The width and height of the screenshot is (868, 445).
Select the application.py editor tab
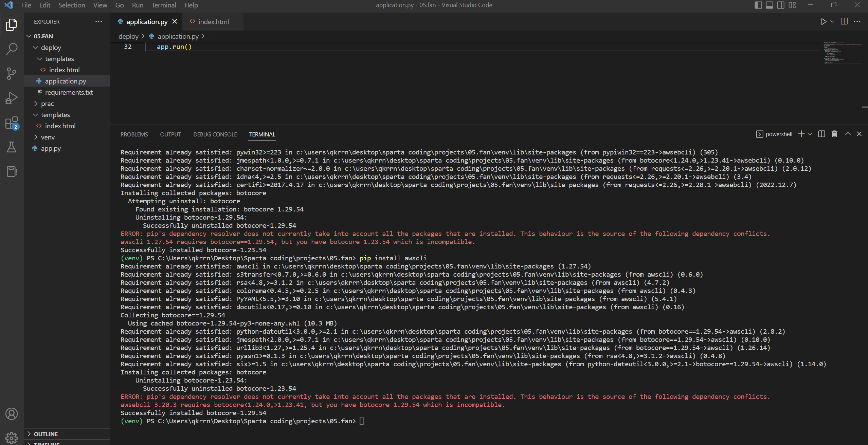147,22
